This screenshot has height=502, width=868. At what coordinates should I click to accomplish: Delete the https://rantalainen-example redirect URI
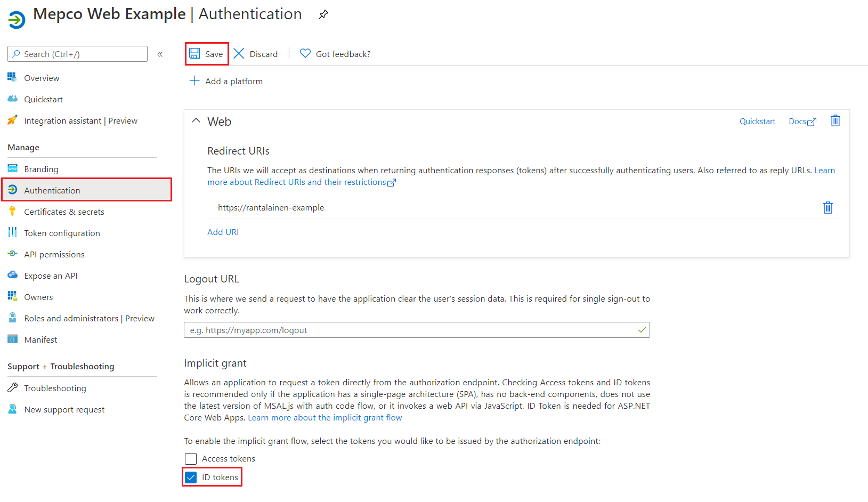pos(828,207)
